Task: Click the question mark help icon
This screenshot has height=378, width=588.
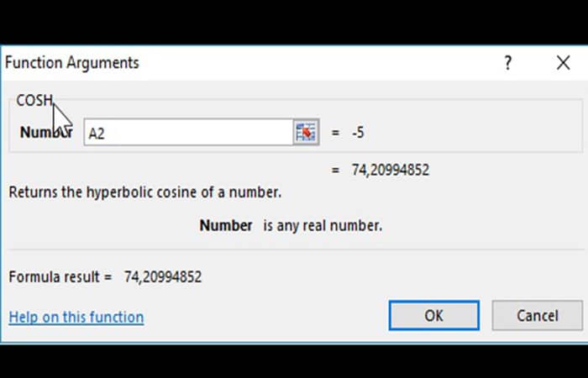Action: pyautogui.click(x=508, y=63)
